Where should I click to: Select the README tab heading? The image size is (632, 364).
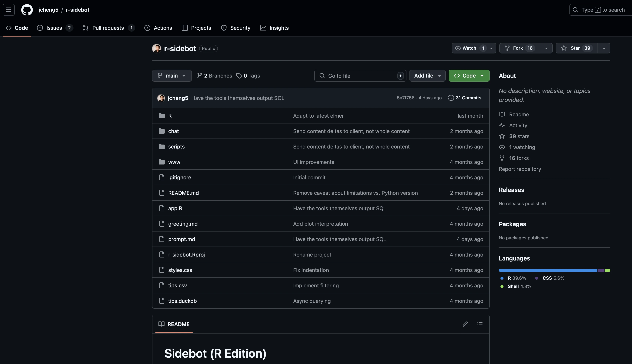(174, 324)
